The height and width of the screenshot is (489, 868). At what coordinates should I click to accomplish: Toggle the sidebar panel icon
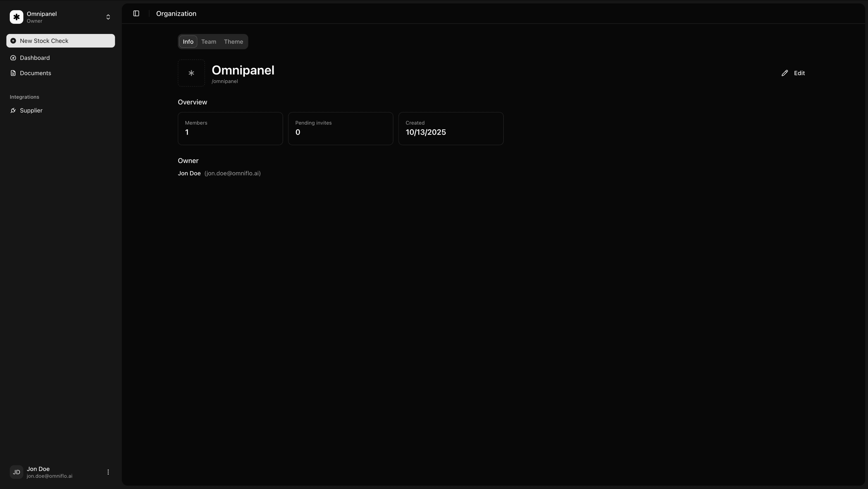pyautogui.click(x=136, y=14)
